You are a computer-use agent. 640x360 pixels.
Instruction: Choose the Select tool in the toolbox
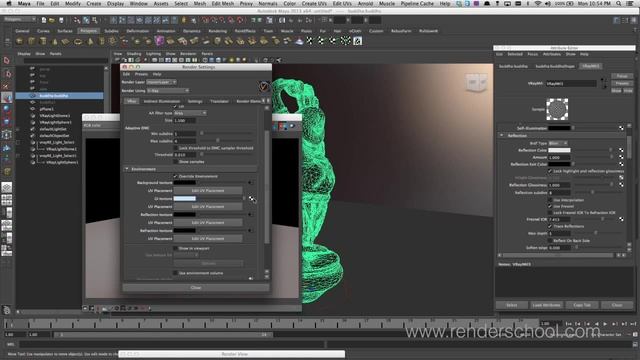point(7,60)
